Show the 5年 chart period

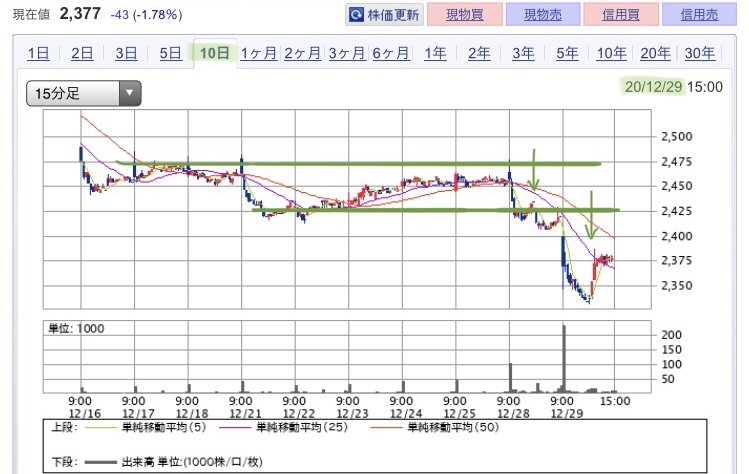[567, 53]
